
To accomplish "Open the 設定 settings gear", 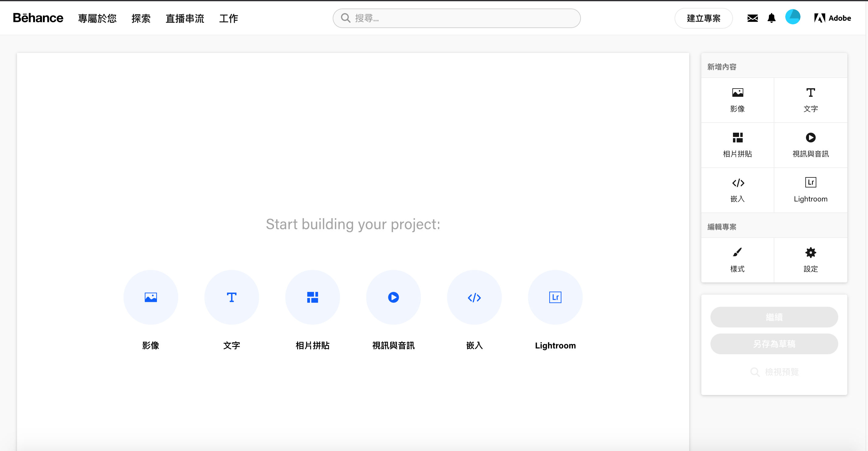I will click(x=811, y=260).
